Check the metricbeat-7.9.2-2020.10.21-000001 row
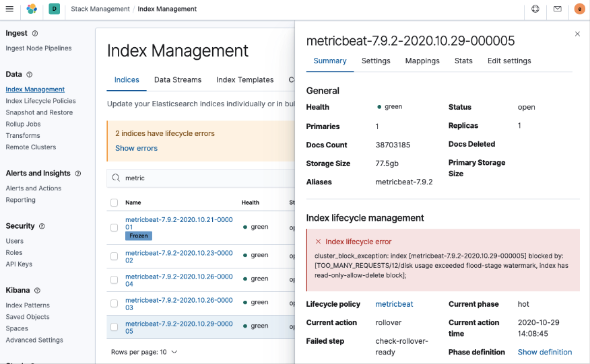The height and width of the screenshot is (364, 590). coord(114,227)
